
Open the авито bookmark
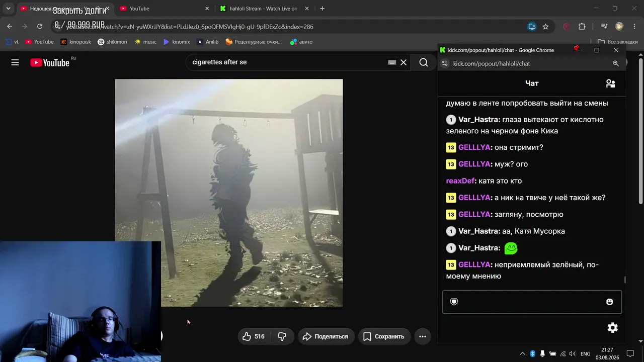point(301,42)
